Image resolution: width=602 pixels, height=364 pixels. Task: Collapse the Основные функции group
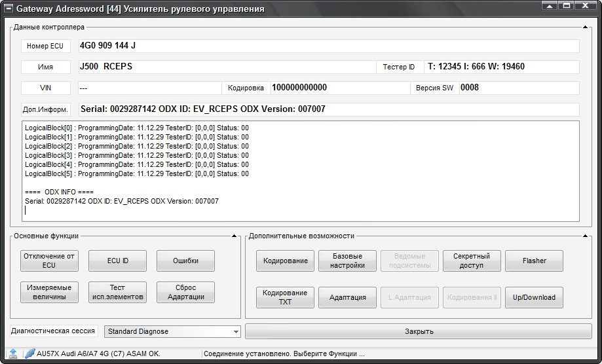pyautogui.click(x=234, y=236)
